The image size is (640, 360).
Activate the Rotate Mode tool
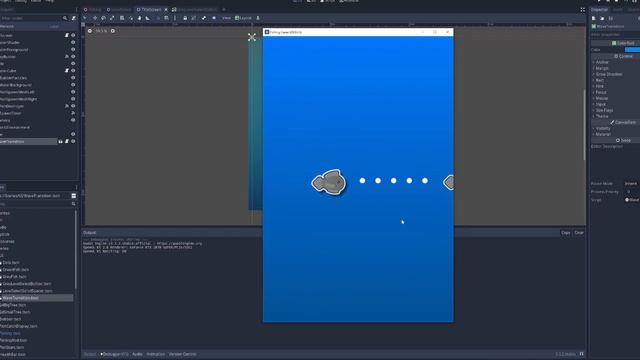coord(103,18)
